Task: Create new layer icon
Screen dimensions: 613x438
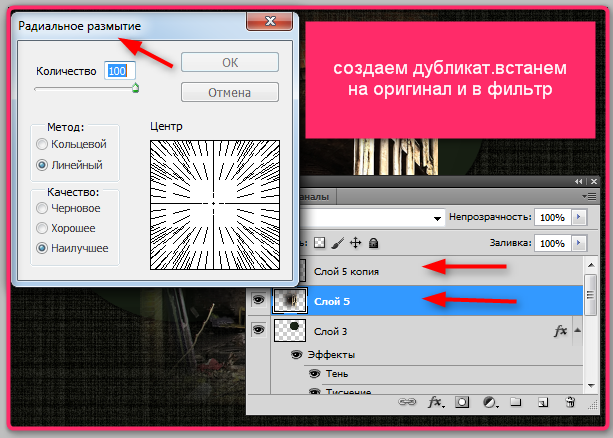Action: [543, 402]
